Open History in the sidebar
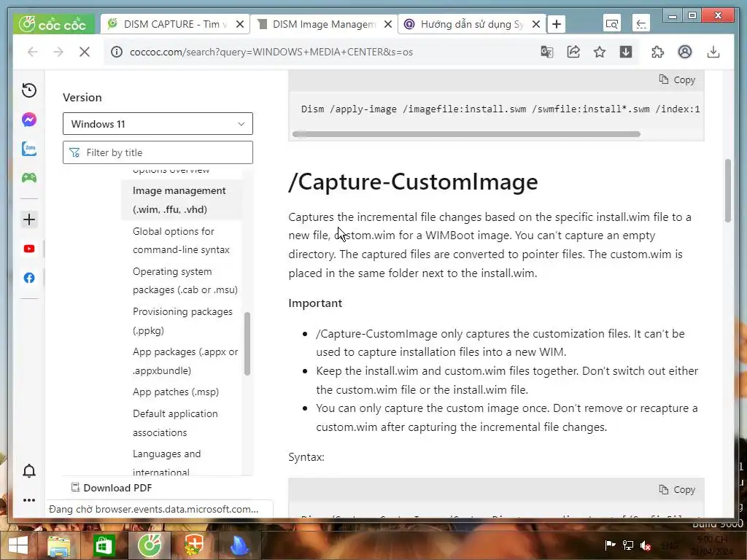The height and width of the screenshot is (560, 747). [x=29, y=90]
